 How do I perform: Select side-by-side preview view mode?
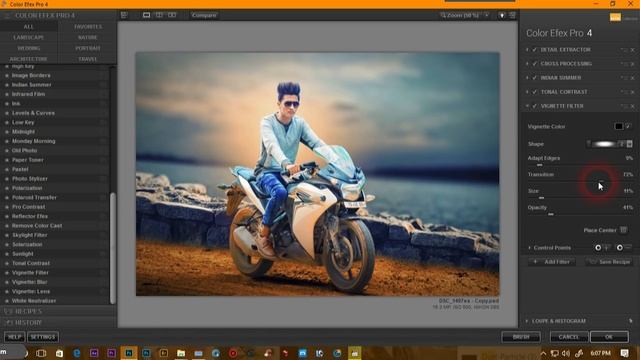[172, 15]
